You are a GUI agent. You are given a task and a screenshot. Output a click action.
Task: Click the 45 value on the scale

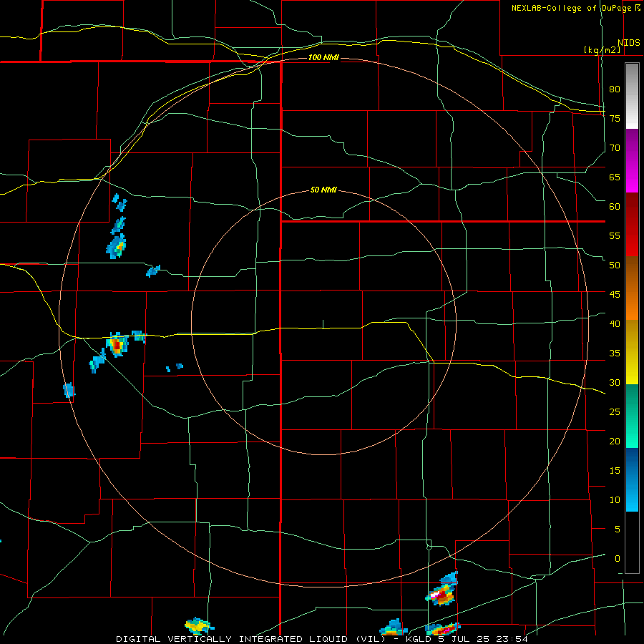(x=615, y=295)
